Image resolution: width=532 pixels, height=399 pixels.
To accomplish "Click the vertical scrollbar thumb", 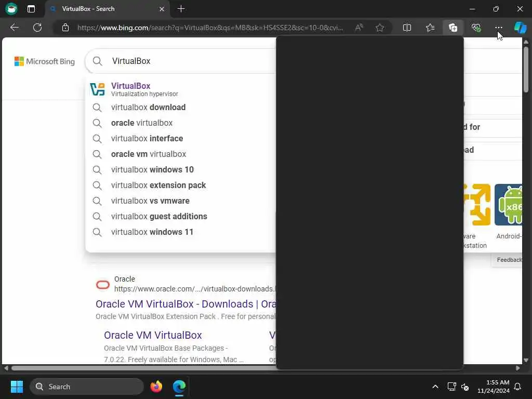I will point(526,70).
